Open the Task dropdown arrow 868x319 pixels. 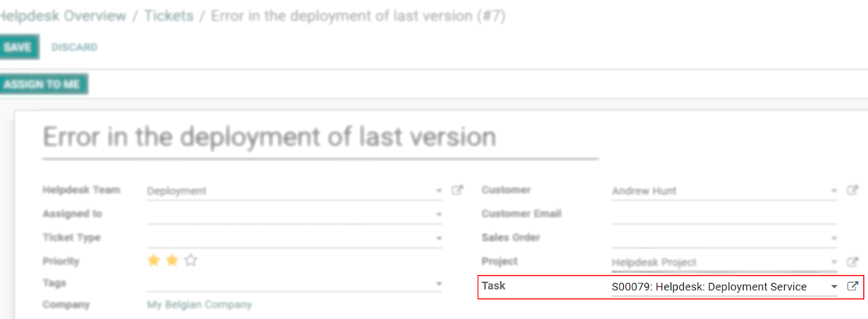[x=834, y=287]
